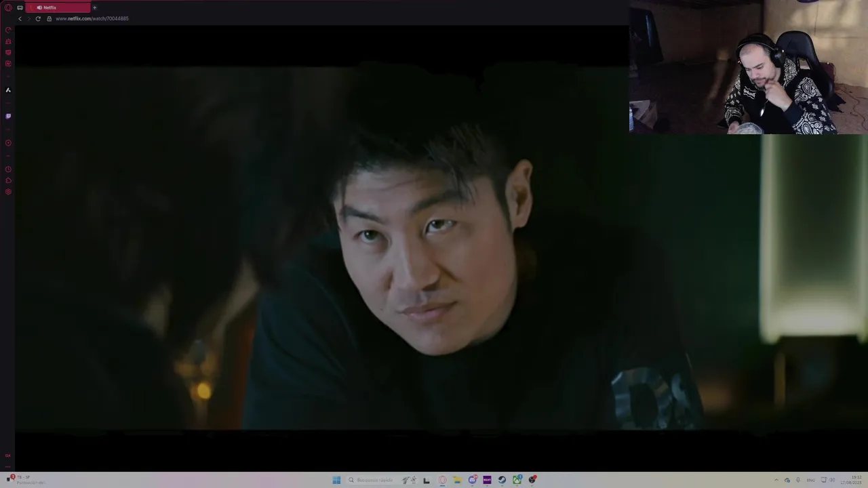
Task: Open the black L app in taskbar
Action: point(427,480)
